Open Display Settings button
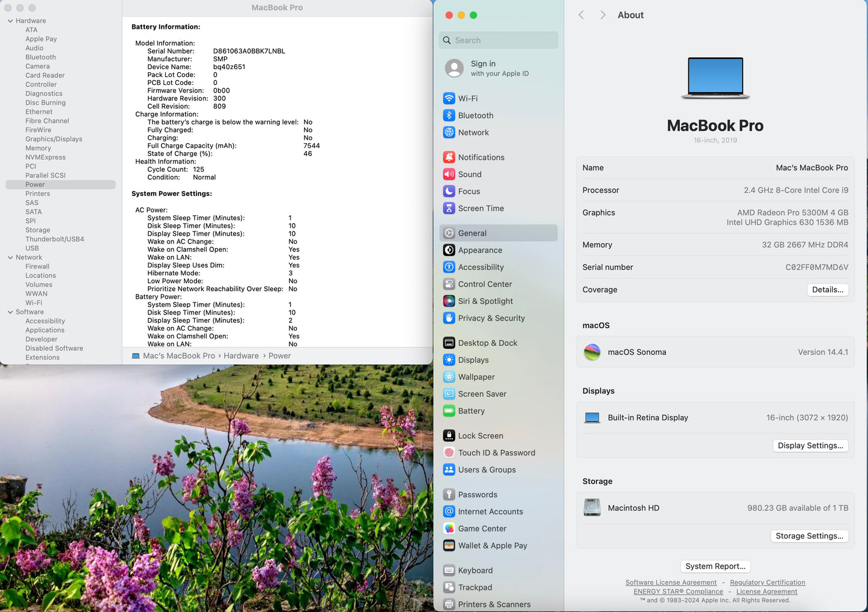The image size is (868, 612). tap(810, 445)
